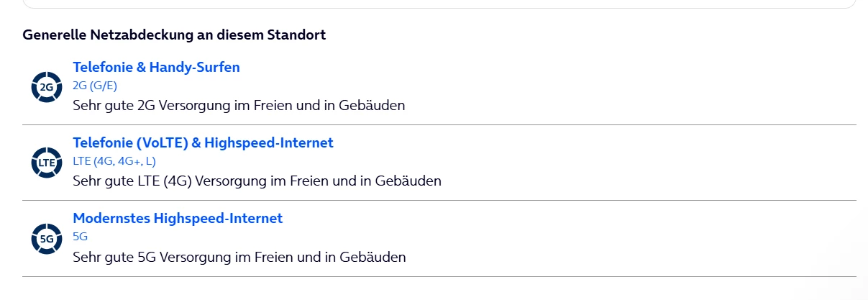
Task: Click the "Sehr gute LTE (4G) Versorgung" description
Action: tap(257, 181)
